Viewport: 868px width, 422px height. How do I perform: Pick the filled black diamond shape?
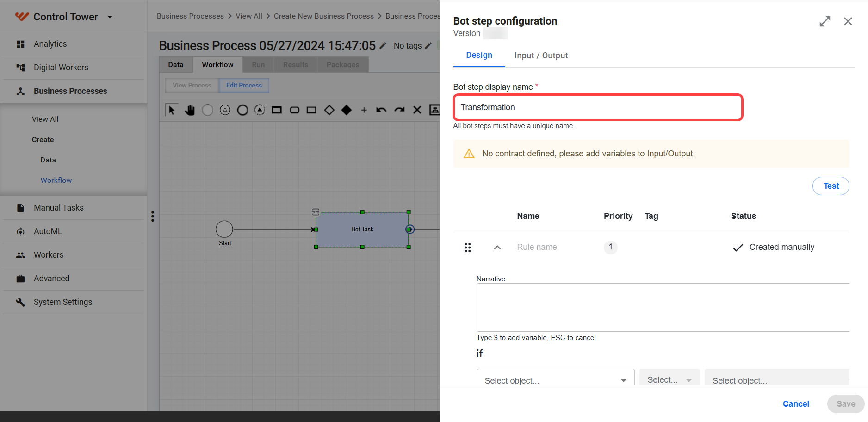[x=347, y=110]
